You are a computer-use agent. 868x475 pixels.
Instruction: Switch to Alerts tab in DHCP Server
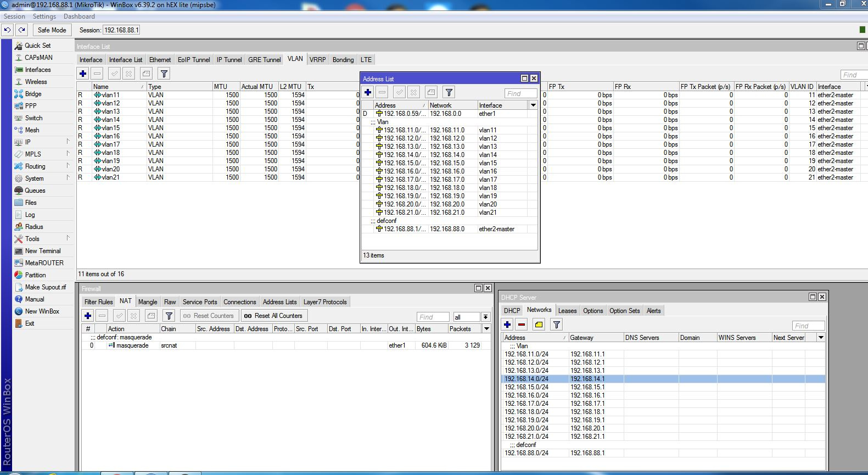tap(653, 311)
